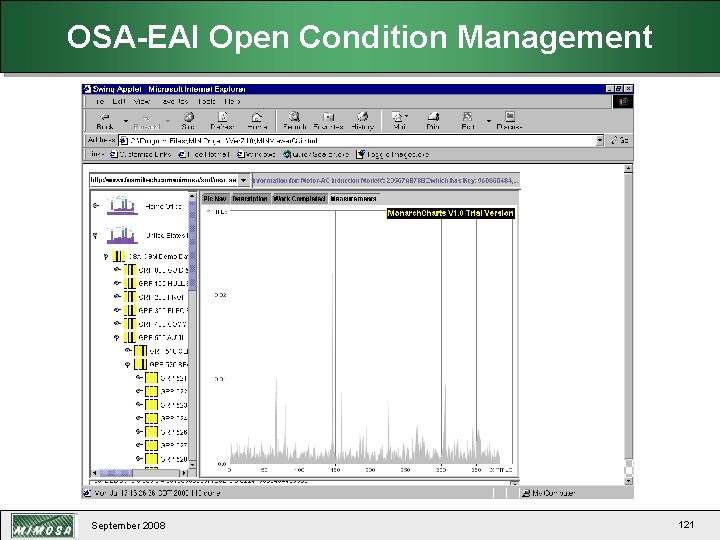Screen dimensions: 720x540
Task: Click the tree panel scroll-down arrow
Action: tap(192, 465)
